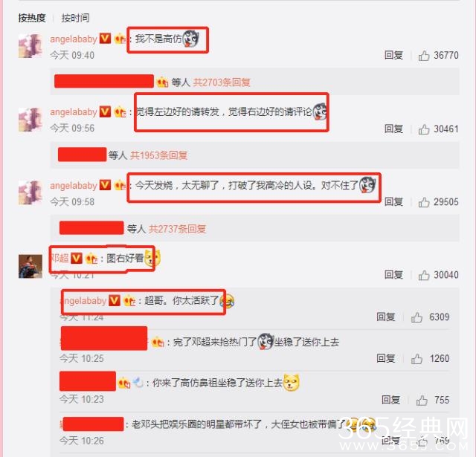
Task: Like the reply showing 1260 likes
Action: pos(416,359)
